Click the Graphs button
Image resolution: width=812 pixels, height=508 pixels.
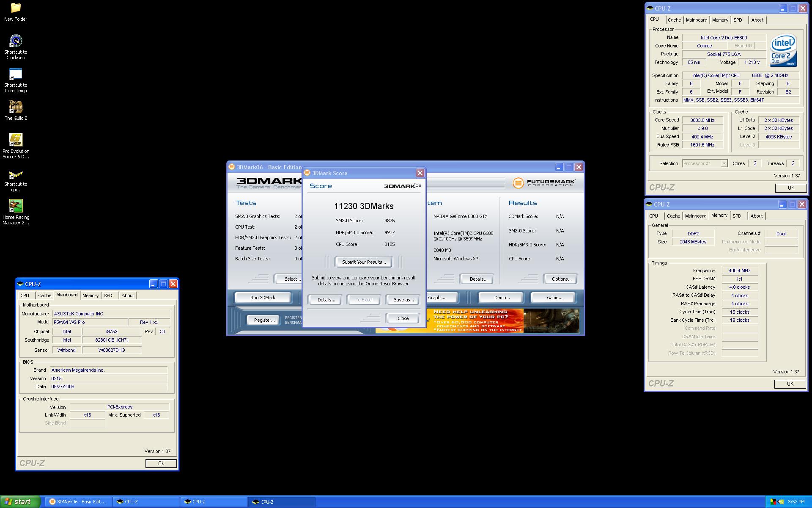[x=442, y=298]
